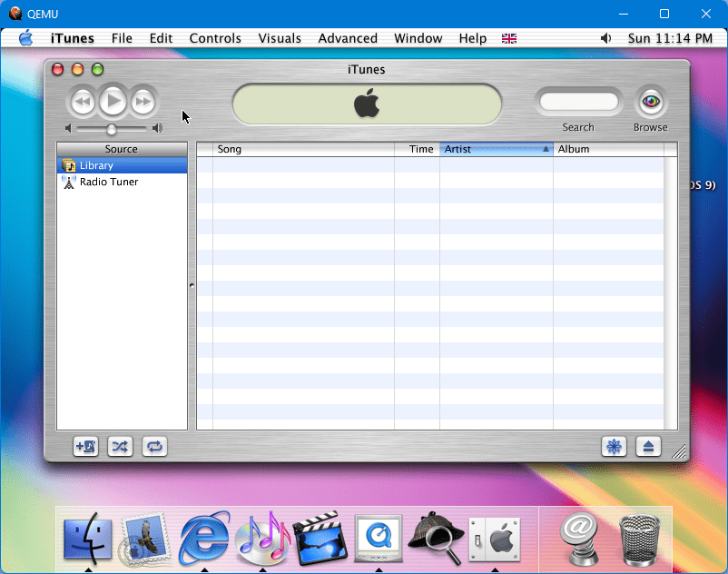Open Sherlock from the Dock
The width and height of the screenshot is (728, 574).
coord(436,538)
